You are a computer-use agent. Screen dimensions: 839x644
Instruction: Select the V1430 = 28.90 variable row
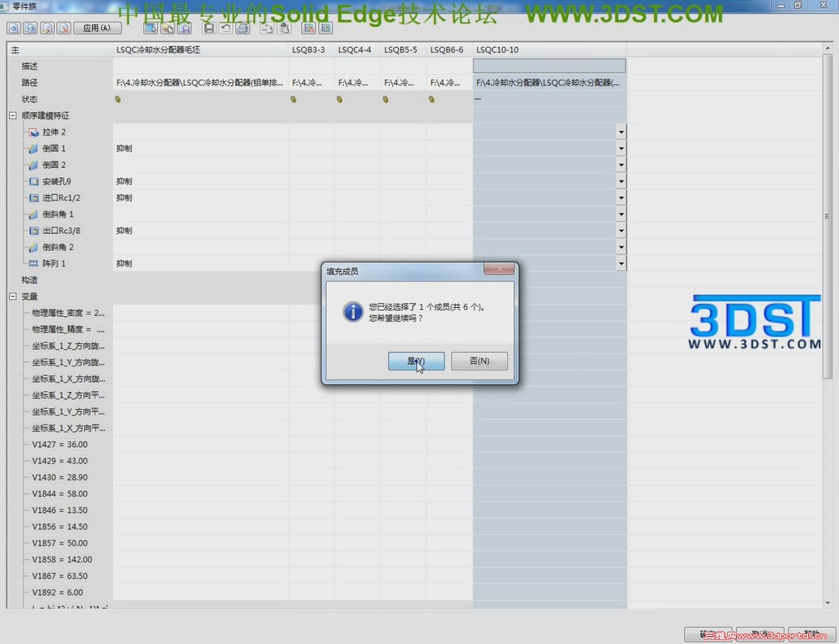[60, 477]
